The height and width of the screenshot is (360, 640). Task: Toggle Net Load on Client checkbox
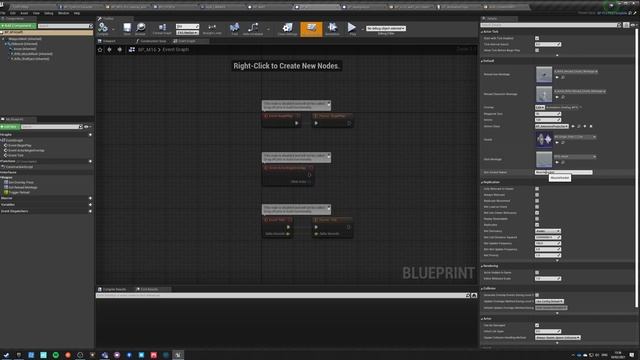click(x=537, y=207)
